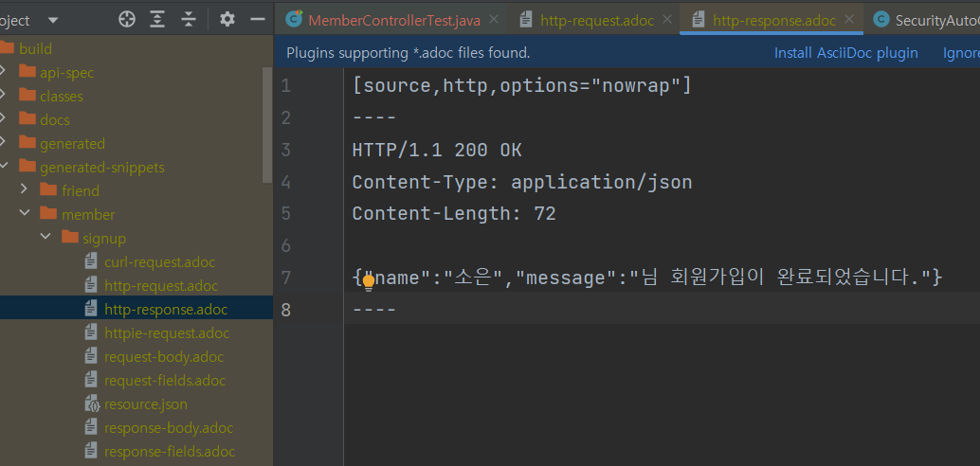Close the http-response.adoc tab
This screenshot has width=980, height=466.
(x=849, y=19)
